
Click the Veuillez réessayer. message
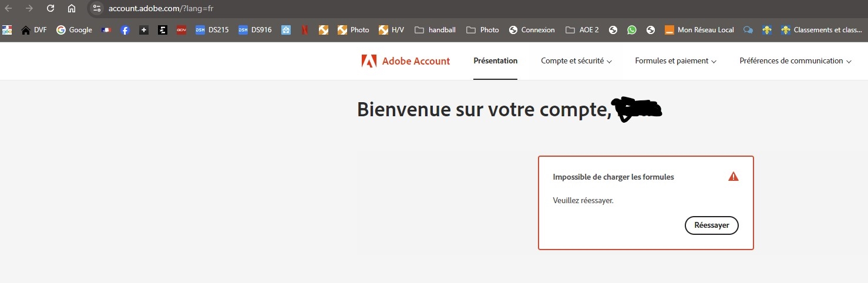coord(583,200)
